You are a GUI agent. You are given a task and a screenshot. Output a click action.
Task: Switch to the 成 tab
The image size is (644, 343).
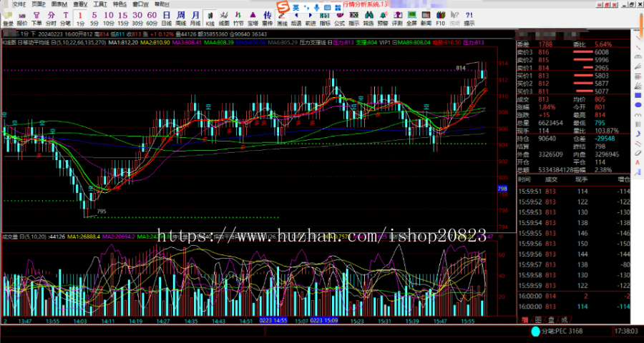565,319
